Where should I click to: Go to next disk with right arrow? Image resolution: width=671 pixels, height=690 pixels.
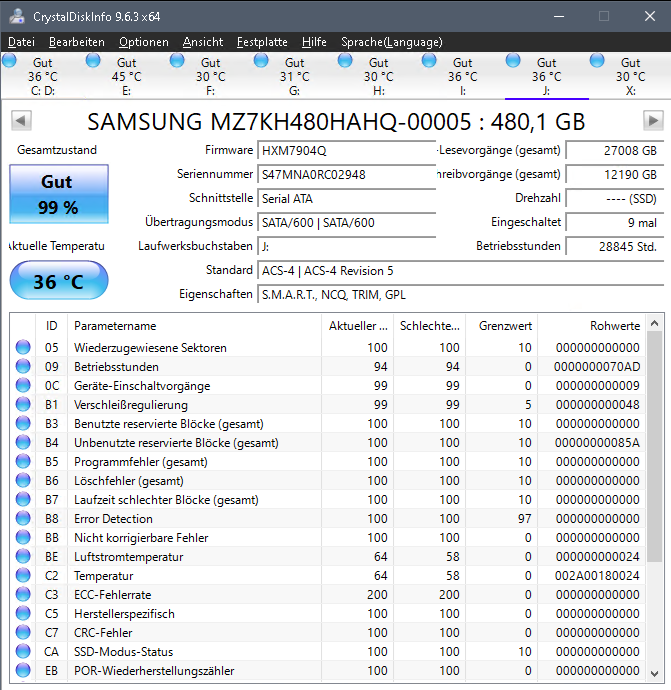tap(653, 121)
